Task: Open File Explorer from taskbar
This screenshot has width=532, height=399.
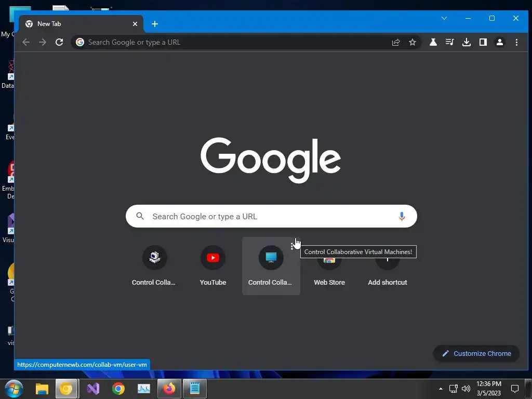Action: point(42,389)
